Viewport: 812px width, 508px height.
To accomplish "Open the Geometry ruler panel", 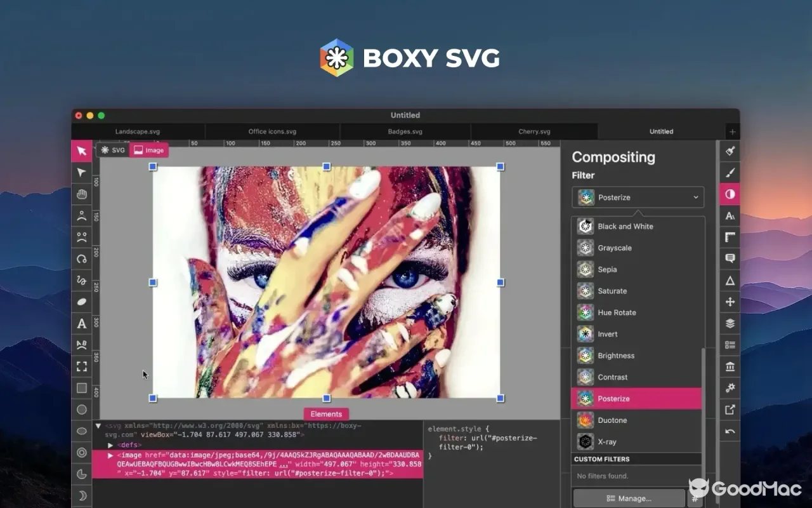I will (x=730, y=237).
